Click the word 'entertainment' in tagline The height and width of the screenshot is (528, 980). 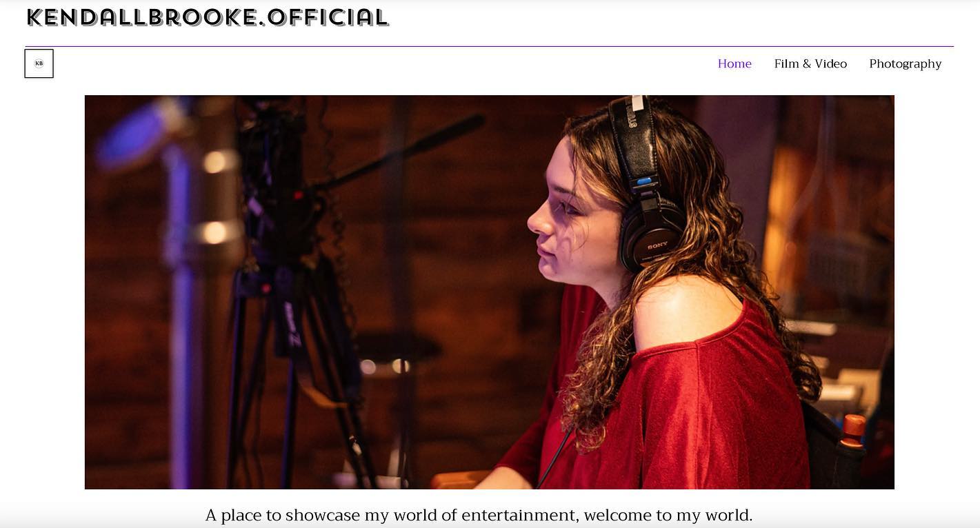519,515
